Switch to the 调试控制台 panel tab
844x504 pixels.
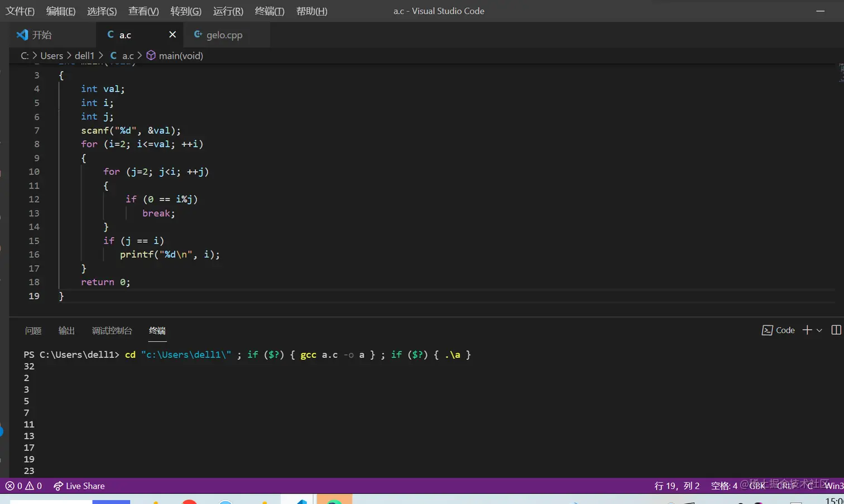[112, 331]
